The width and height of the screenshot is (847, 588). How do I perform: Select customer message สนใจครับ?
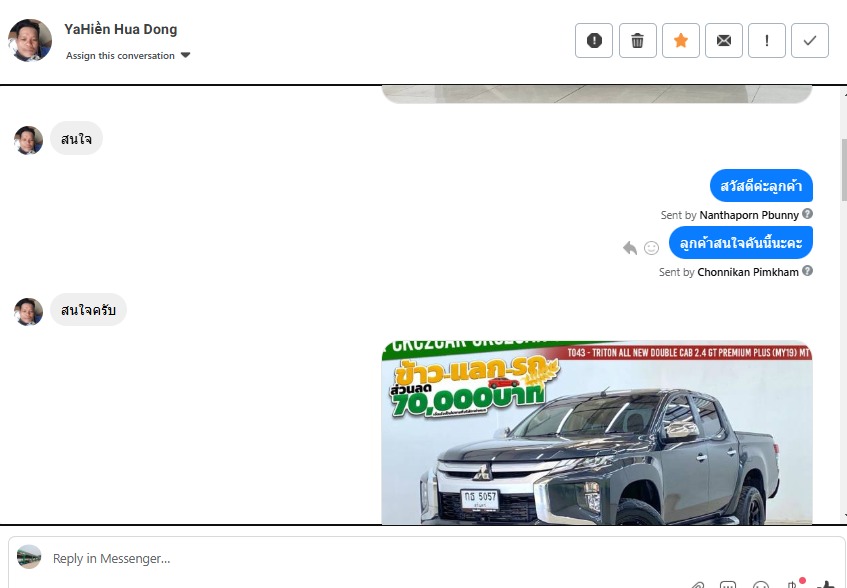pyautogui.click(x=88, y=310)
